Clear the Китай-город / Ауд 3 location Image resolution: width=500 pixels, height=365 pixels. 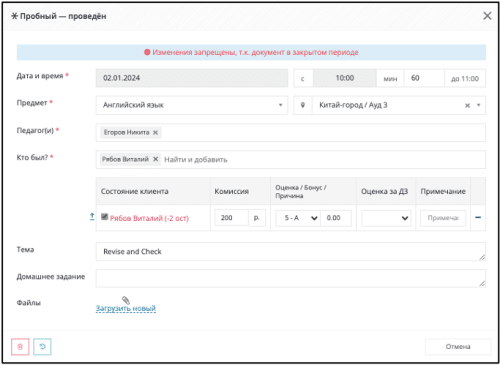pos(467,105)
